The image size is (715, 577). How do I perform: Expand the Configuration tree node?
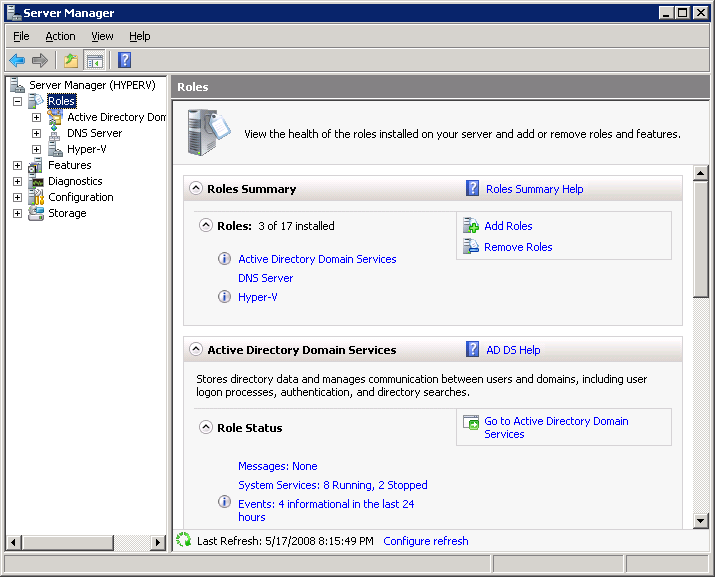pos(17,197)
